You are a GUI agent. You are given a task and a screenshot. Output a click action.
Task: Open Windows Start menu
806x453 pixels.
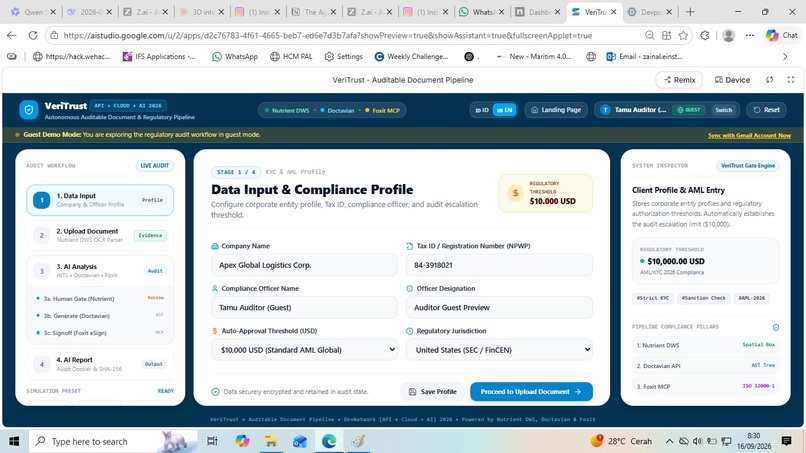(x=14, y=441)
